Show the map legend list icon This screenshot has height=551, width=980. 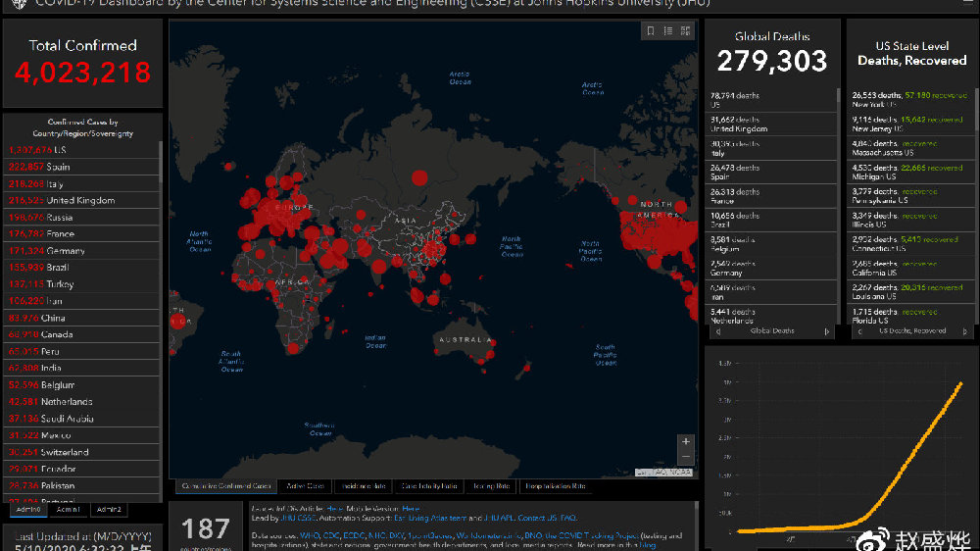coord(667,31)
